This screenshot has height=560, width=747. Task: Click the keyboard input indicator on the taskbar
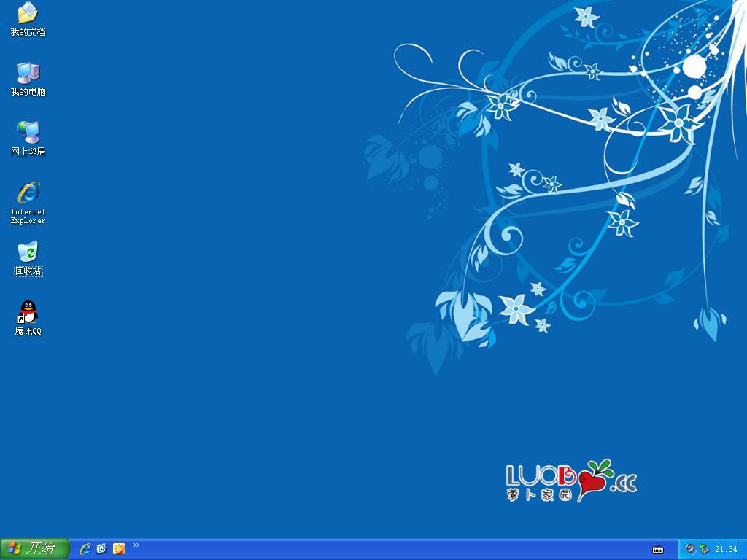pyautogui.click(x=658, y=548)
